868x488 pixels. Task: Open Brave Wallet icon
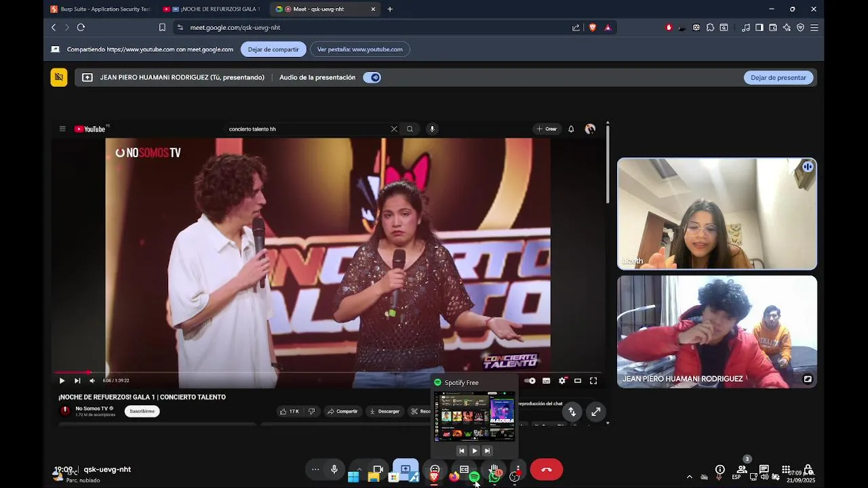click(x=773, y=27)
